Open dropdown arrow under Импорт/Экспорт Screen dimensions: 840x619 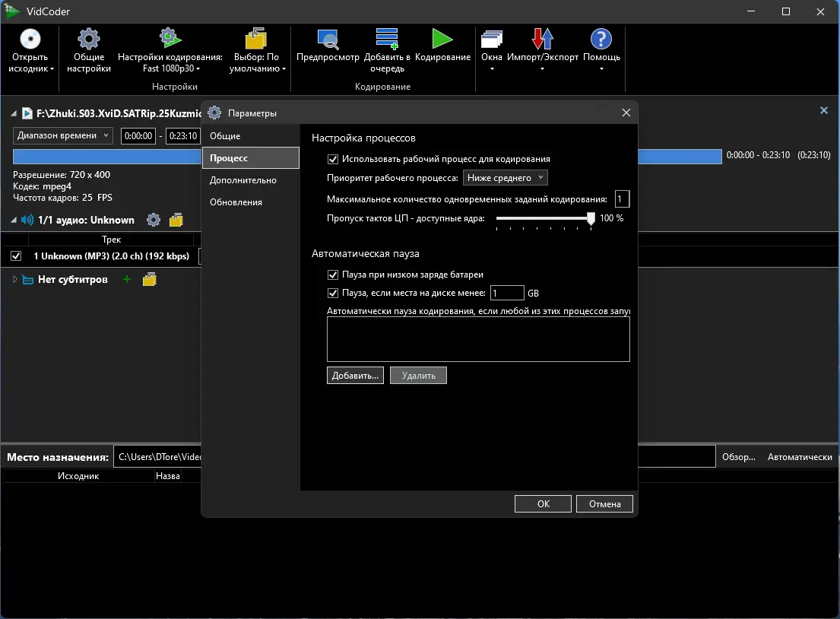(542, 69)
